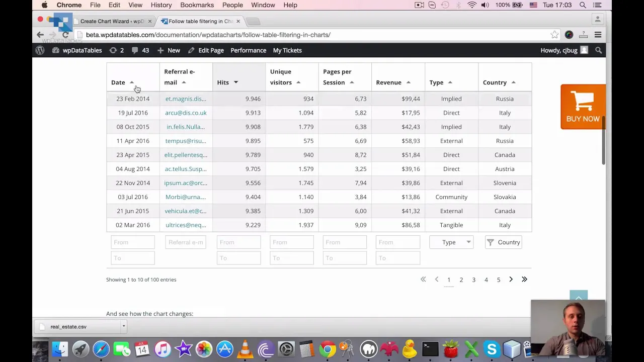Open the et.magnis.dis... referral email link
This screenshot has height=362, width=644.
point(186,99)
